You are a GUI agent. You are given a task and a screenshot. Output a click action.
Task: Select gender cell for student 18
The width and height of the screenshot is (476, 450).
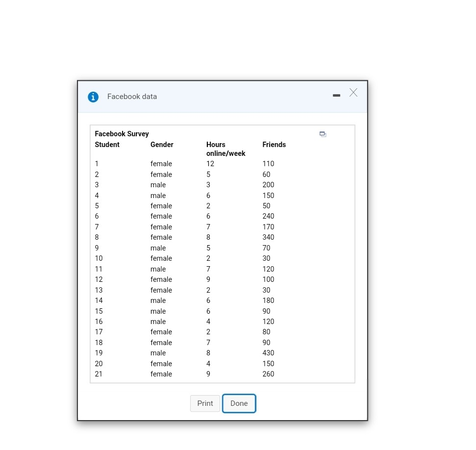coord(161,343)
